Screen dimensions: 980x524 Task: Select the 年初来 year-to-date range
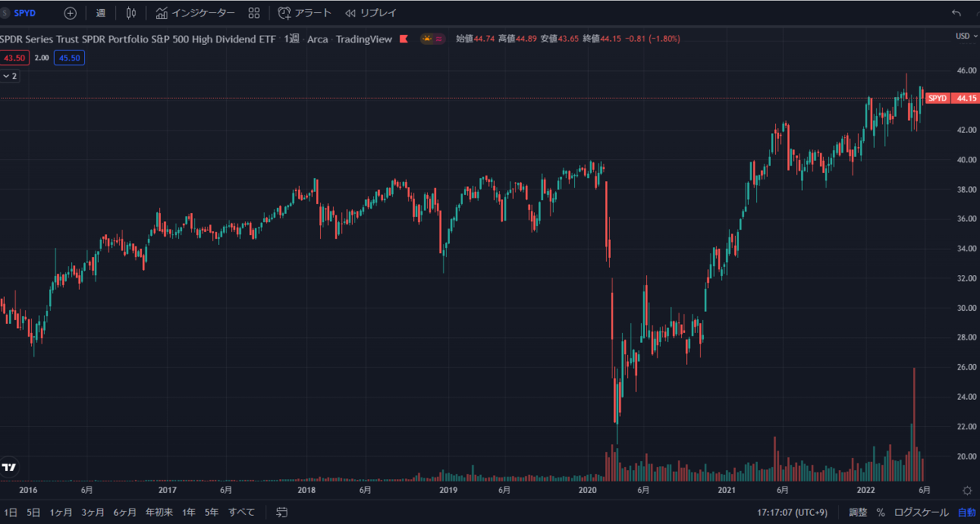point(159,513)
